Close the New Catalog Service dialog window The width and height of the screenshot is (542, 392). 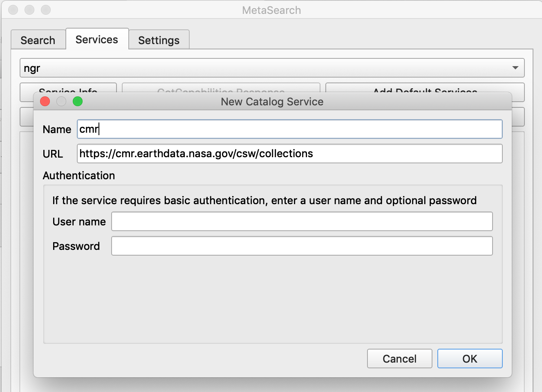(45, 101)
